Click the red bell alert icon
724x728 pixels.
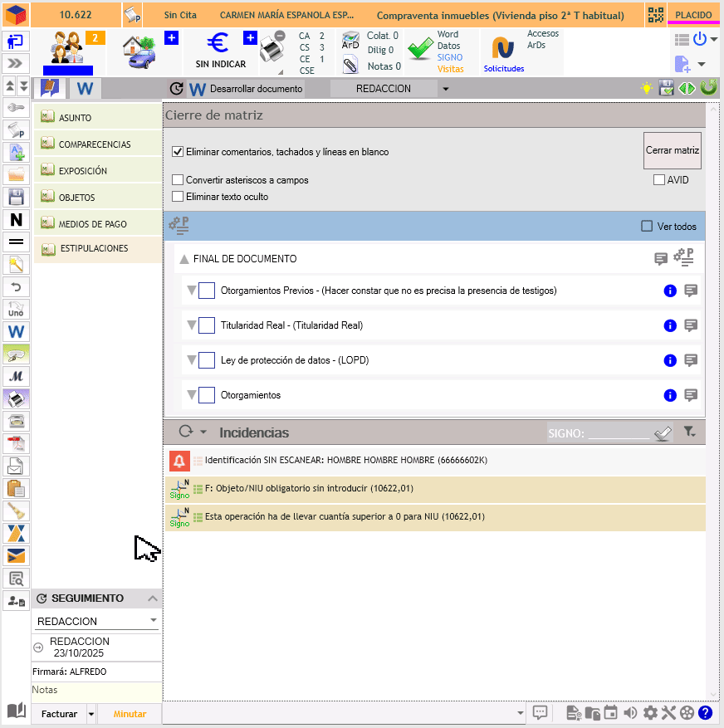click(179, 460)
